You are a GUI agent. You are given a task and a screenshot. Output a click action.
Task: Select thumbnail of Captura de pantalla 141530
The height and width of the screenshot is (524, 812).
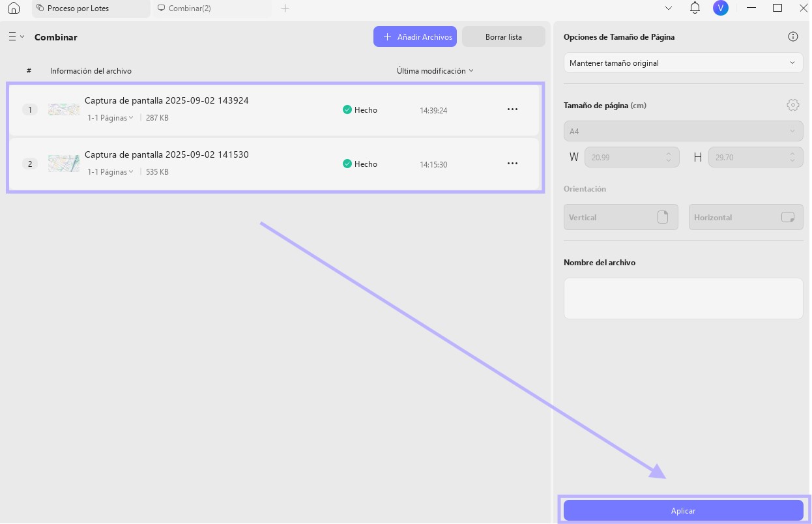coord(64,164)
